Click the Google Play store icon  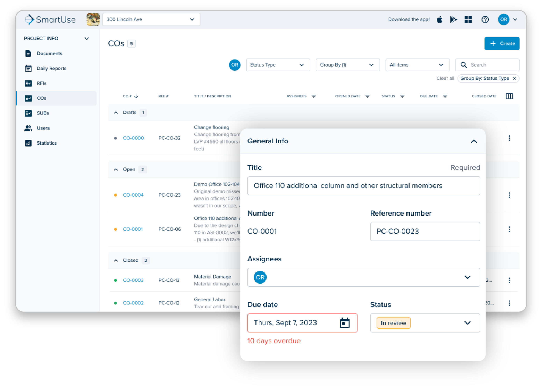coord(454,19)
